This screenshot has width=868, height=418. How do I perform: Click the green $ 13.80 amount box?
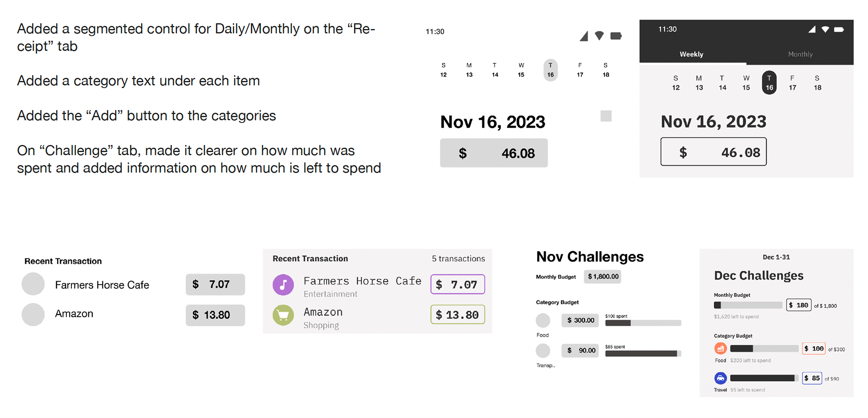click(458, 315)
